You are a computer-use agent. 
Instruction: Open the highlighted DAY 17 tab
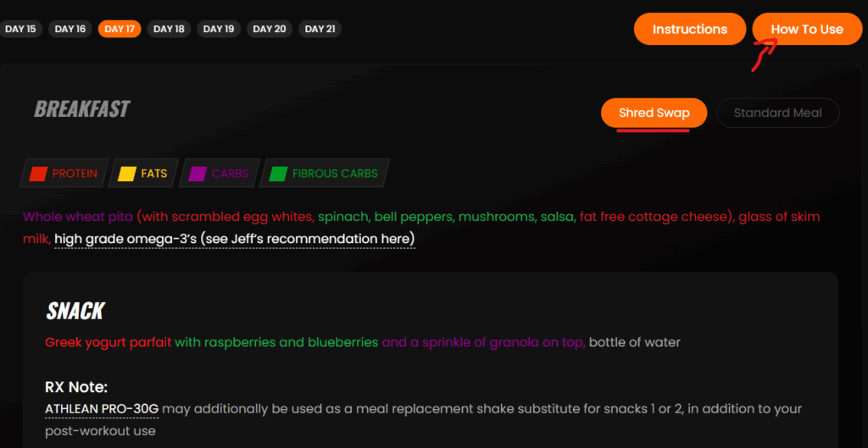[120, 30]
